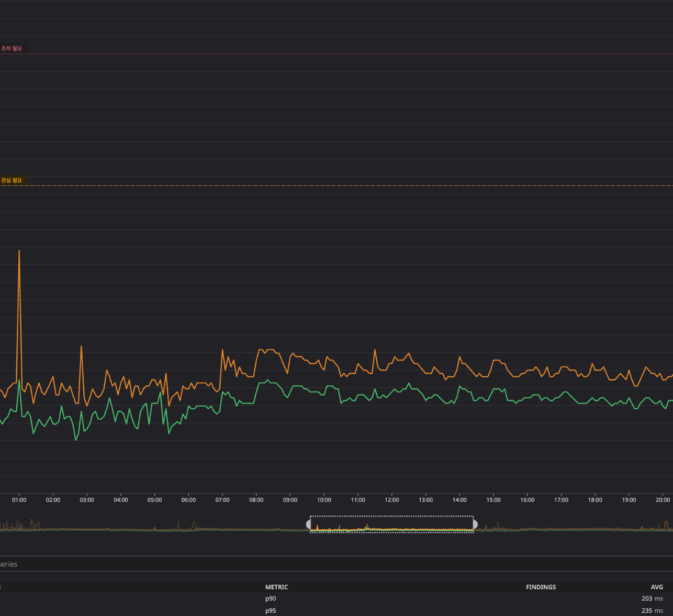Screen dimensions: 673x616
Task: Sort by the METRIC column header
Action: [276, 587]
